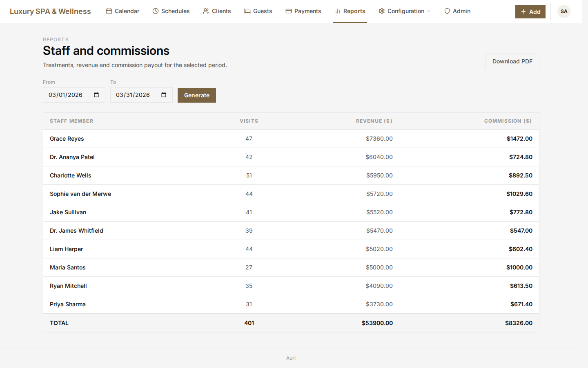588x368 pixels.
Task: Open the From date calendar picker
Action: pyautogui.click(x=96, y=95)
